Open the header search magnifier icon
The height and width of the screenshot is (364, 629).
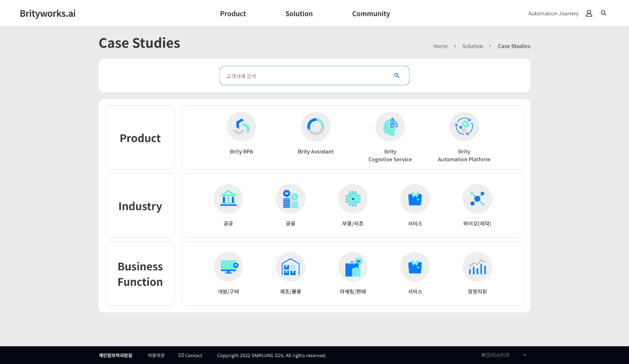(603, 13)
